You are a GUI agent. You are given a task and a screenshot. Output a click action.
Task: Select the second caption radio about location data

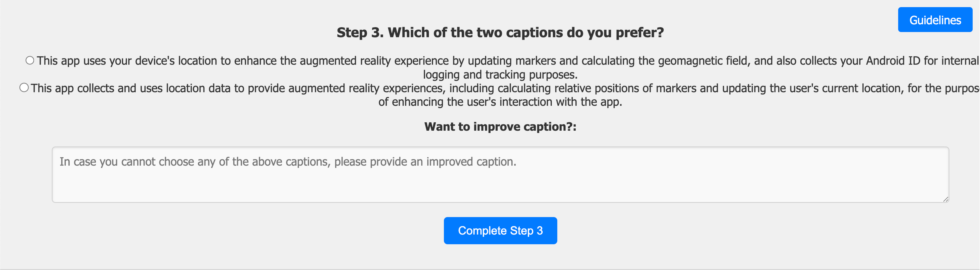(x=24, y=88)
